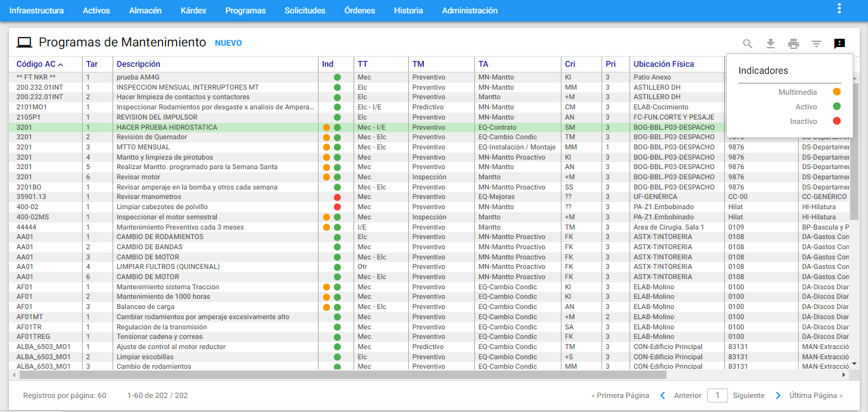
Task: Click code cell 44444
Action: pyautogui.click(x=26, y=228)
